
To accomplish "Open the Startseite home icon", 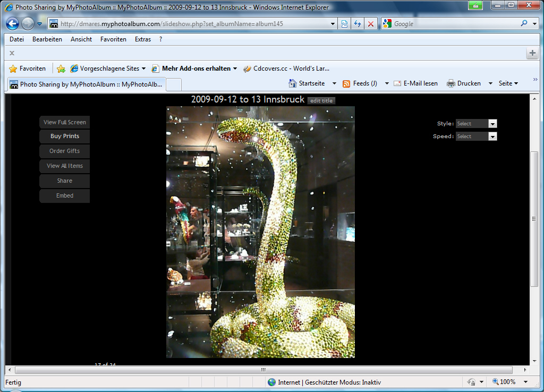I will pos(293,83).
